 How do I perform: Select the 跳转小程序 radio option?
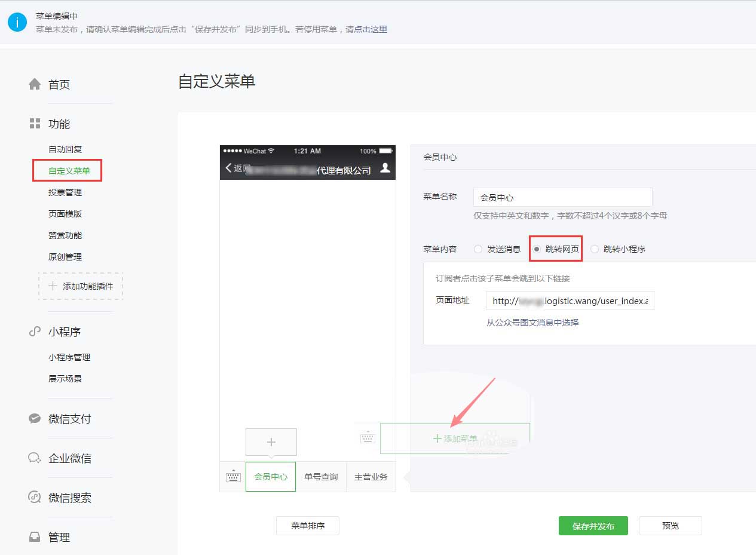[595, 249]
